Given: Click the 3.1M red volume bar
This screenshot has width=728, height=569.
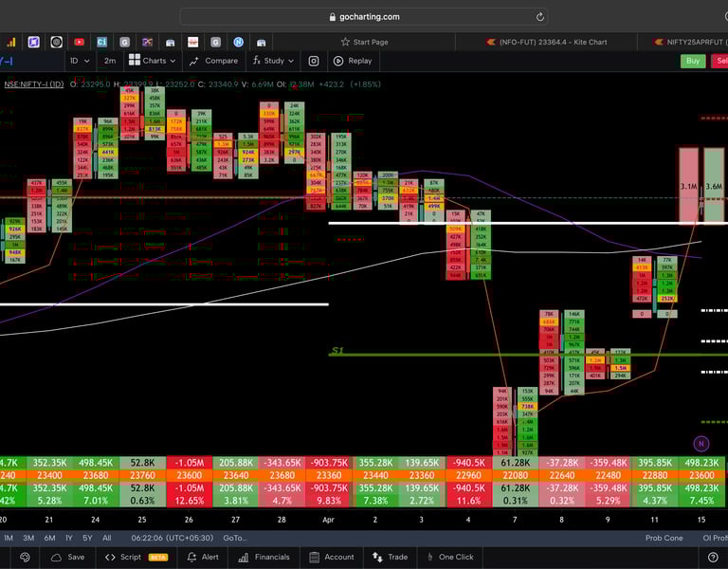Looking at the screenshot, I should (688, 186).
